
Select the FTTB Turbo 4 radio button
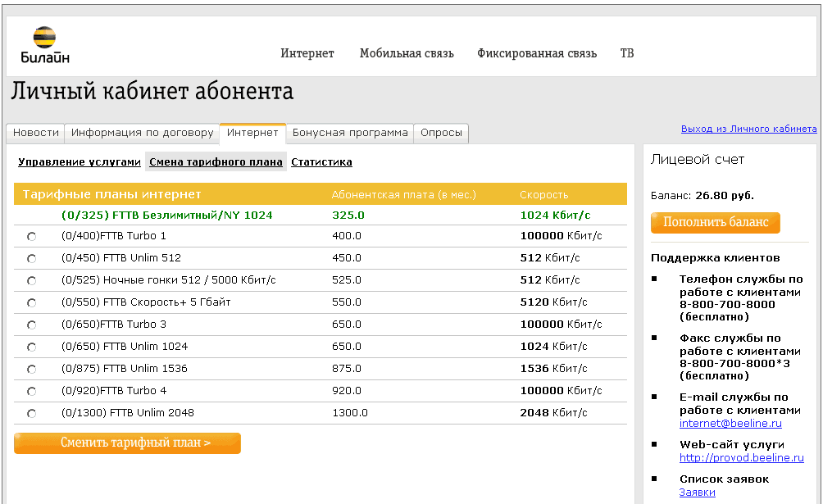[31, 391]
